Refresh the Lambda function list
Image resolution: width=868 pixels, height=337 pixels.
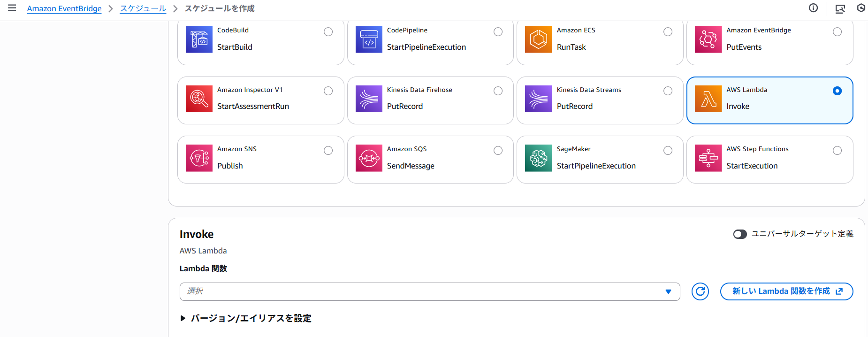(x=700, y=291)
